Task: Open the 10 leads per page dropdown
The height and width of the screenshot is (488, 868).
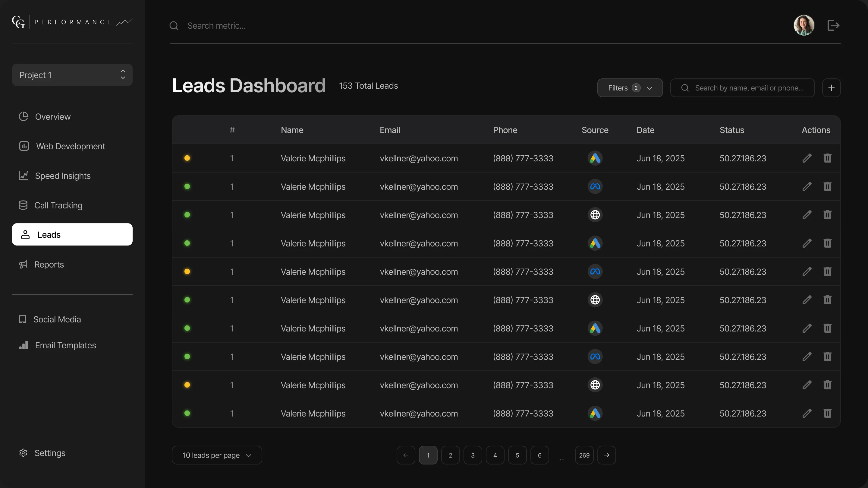Action: coord(217,455)
